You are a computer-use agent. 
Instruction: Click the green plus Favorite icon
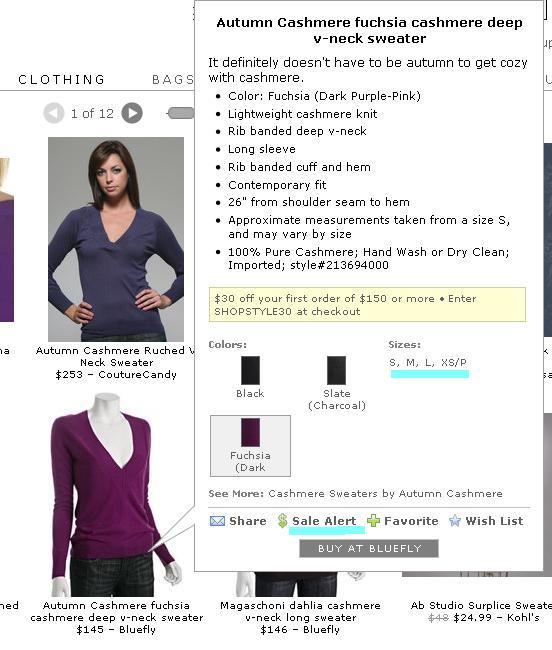point(373,521)
